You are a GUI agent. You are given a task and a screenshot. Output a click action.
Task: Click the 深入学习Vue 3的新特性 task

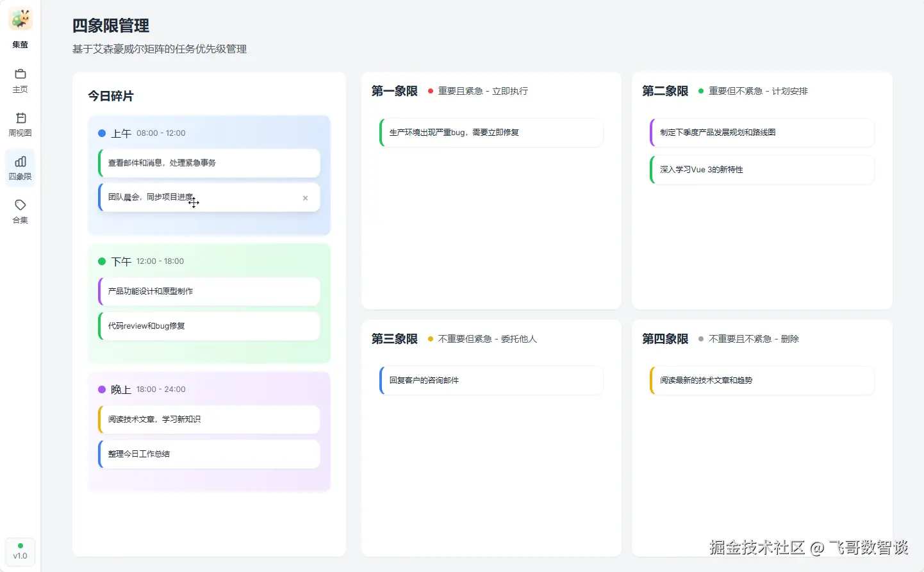click(x=762, y=170)
